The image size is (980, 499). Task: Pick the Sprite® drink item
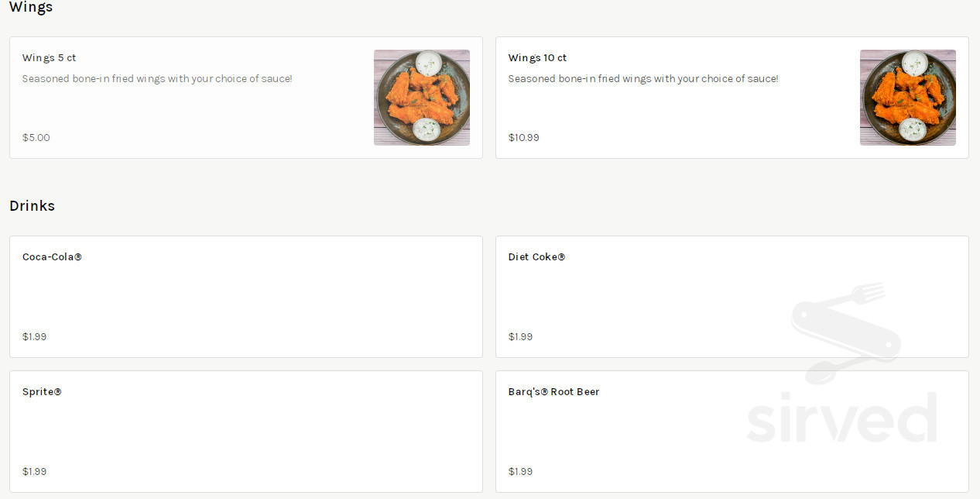(x=42, y=392)
